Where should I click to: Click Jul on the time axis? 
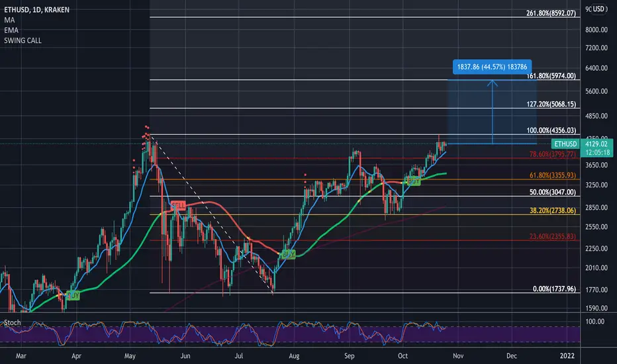(238, 356)
